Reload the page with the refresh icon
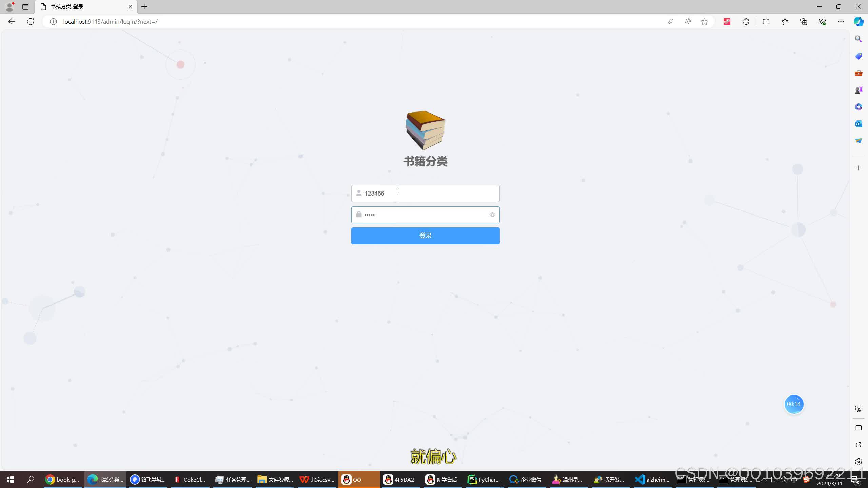868x488 pixels. (x=31, y=22)
